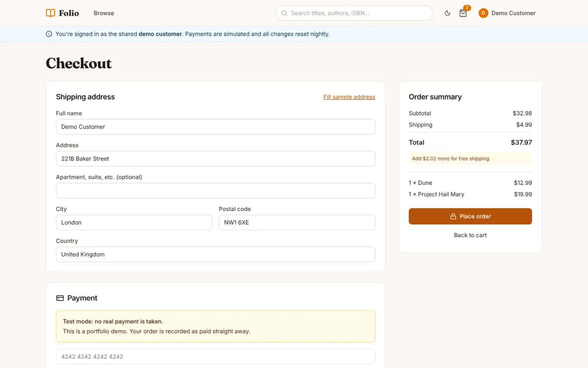The width and height of the screenshot is (588, 368).
Task: Open Demo Customer account menu
Action: [x=507, y=13]
